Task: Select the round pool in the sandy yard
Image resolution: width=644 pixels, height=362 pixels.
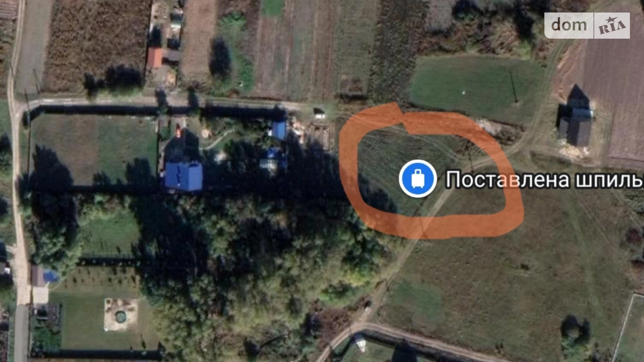Action: point(120,316)
